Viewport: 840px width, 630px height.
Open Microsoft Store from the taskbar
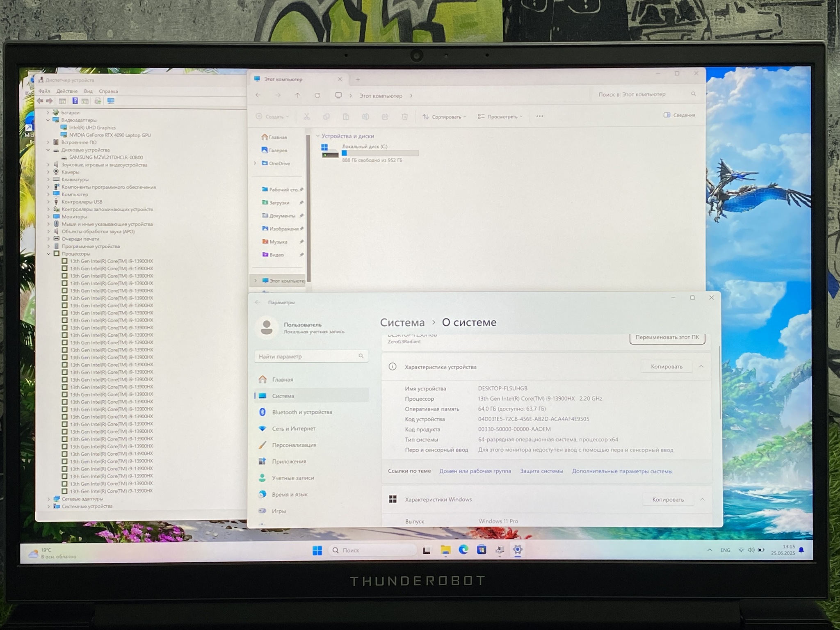(482, 550)
